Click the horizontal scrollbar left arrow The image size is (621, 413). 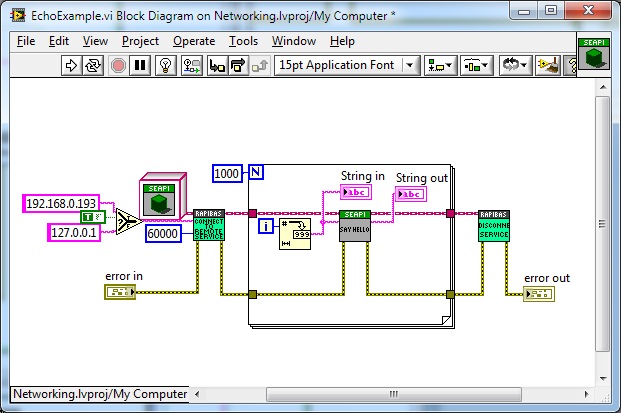(x=197, y=394)
